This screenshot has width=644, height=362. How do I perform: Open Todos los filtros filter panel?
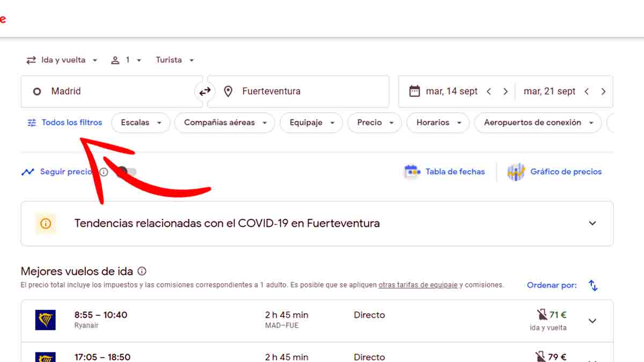click(65, 123)
